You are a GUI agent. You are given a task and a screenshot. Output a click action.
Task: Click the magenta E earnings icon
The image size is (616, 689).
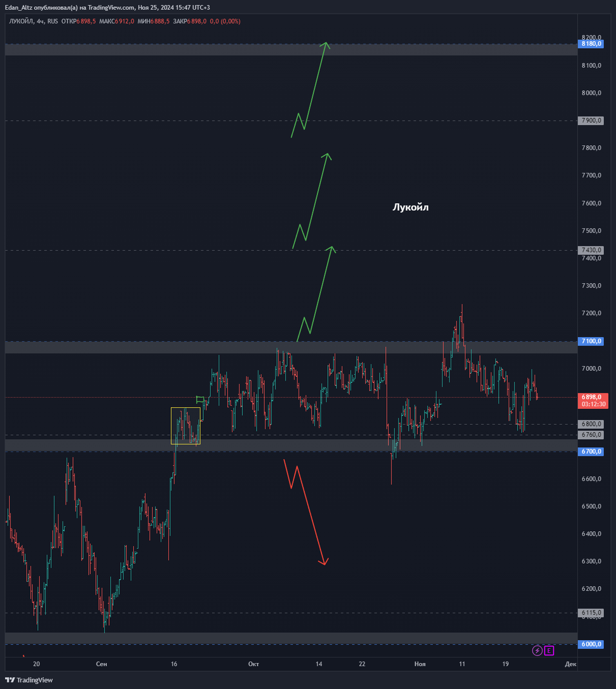click(549, 651)
